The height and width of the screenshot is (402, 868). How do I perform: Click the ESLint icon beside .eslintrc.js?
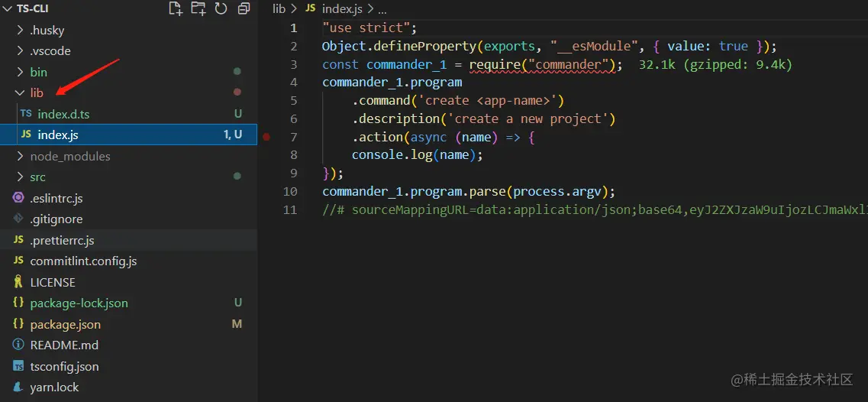(x=18, y=198)
